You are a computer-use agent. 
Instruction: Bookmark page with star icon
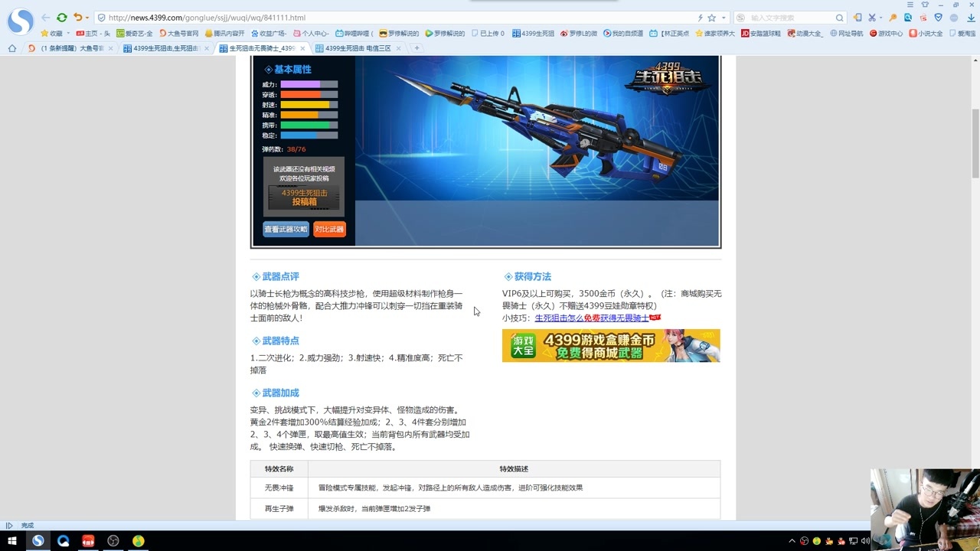point(711,18)
